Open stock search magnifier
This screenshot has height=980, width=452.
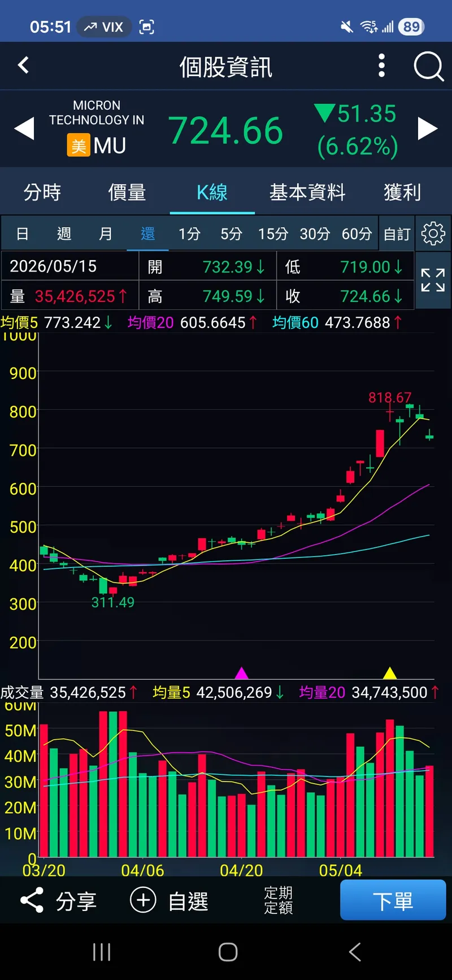[429, 66]
